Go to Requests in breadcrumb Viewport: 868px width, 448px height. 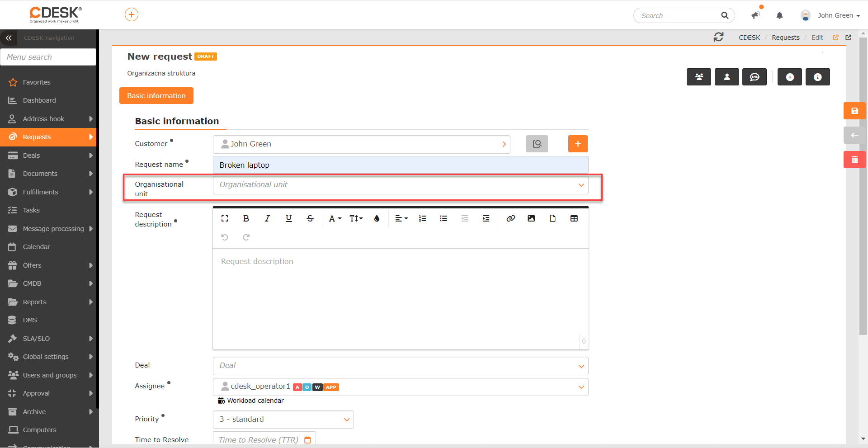click(x=785, y=38)
